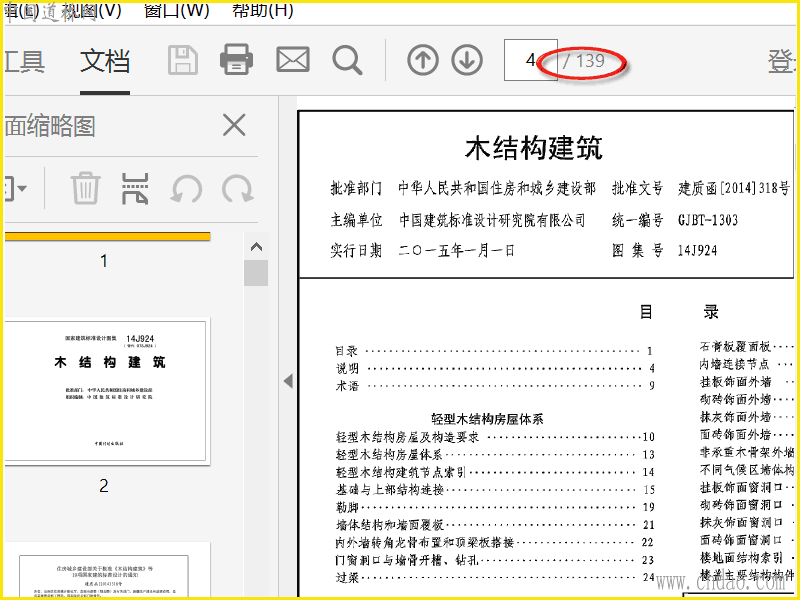The width and height of the screenshot is (800, 600).
Task: Delete selected page with trash icon
Action: pos(85,188)
